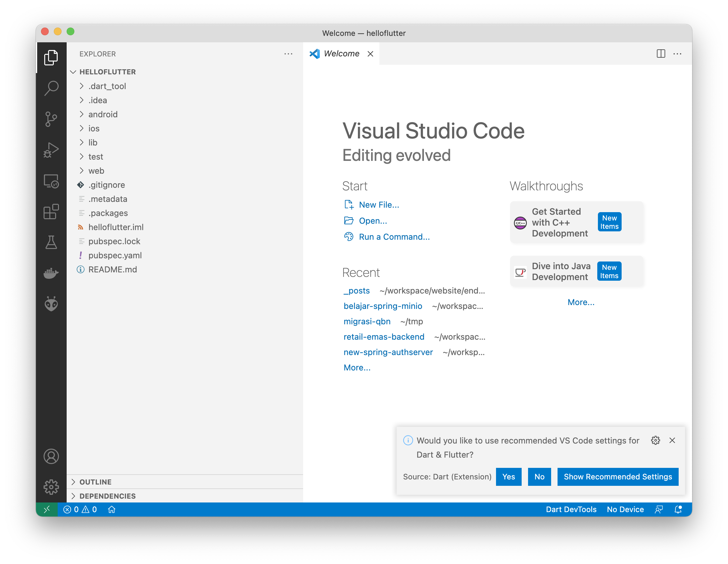Open Get Started with C++ Development walkthrough
Image resolution: width=728 pixels, height=564 pixels.
tap(576, 222)
